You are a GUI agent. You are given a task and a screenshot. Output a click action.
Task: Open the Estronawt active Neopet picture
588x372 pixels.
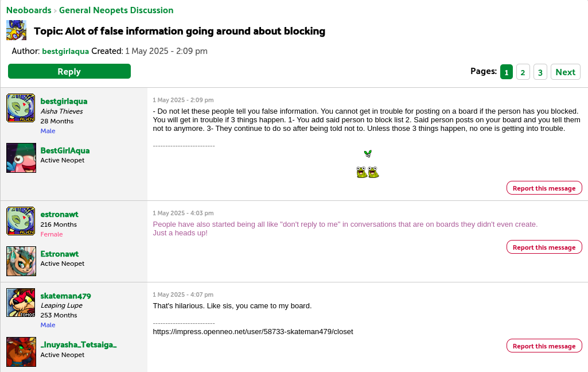click(x=21, y=261)
